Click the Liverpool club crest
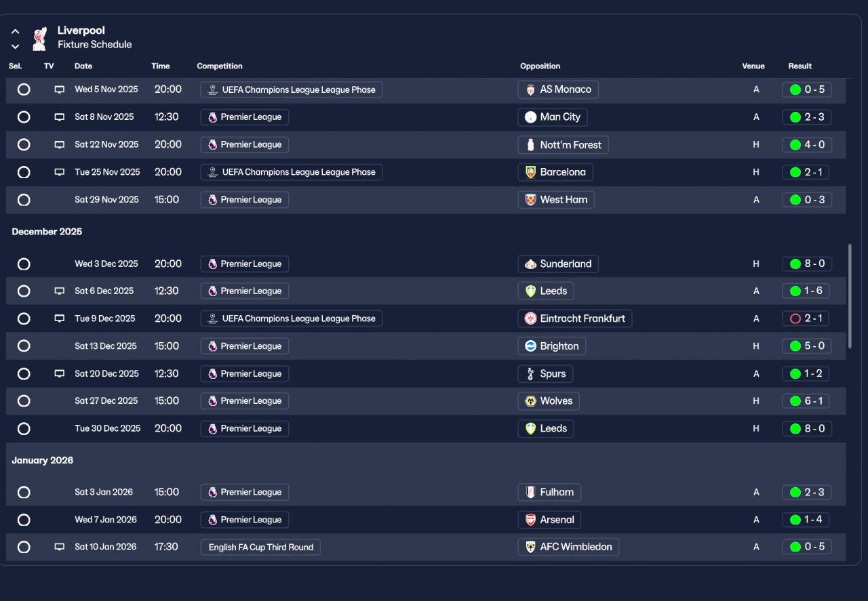Image resolution: width=868 pixels, height=601 pixels. pos(39,38)
